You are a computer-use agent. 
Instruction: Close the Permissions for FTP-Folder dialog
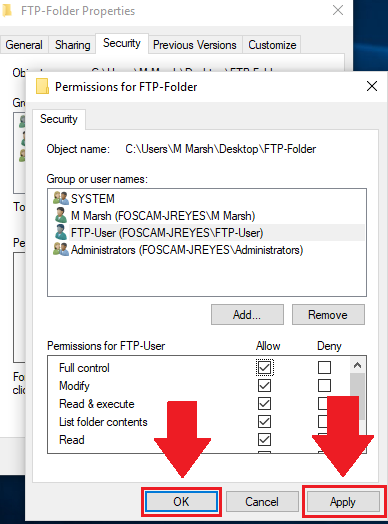[x=372, y=87]
